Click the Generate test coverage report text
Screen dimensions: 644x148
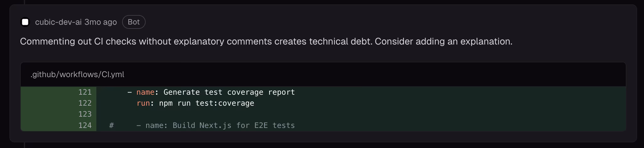tap(229, 92)
